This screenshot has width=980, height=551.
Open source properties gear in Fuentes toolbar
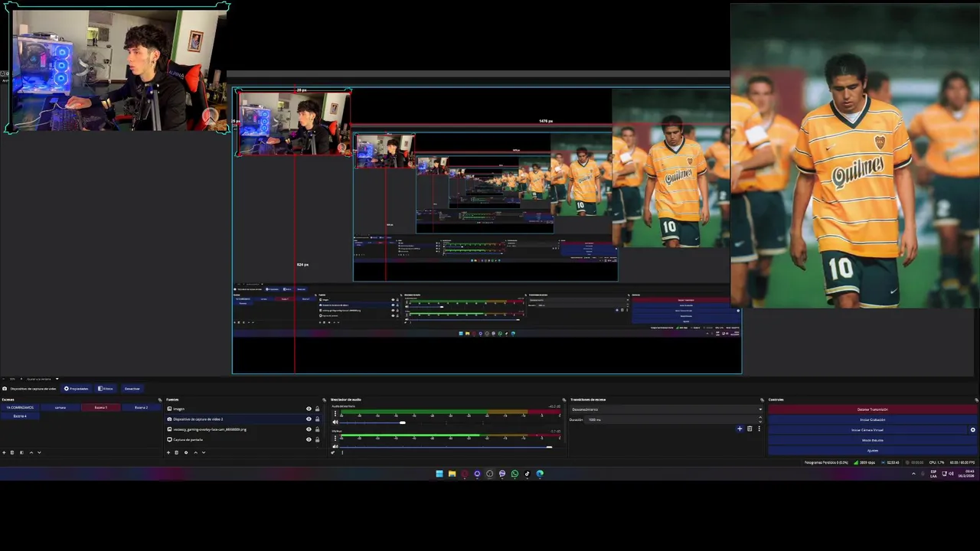(x=186, y=452)
